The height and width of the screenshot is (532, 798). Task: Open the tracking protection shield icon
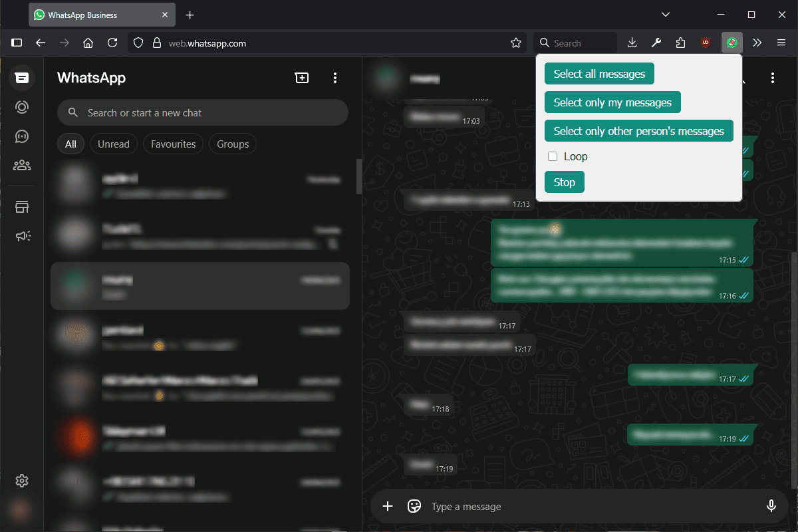[138, 43]
